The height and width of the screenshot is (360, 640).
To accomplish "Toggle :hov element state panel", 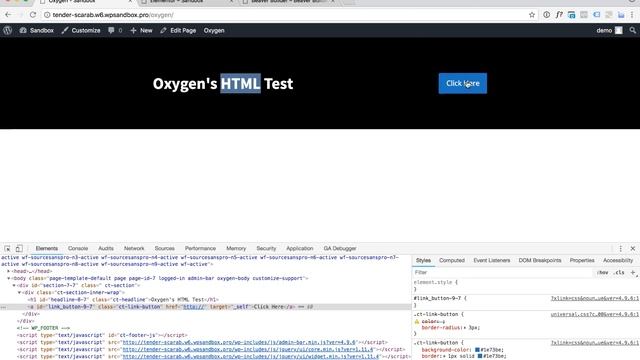I will point(602,272).
